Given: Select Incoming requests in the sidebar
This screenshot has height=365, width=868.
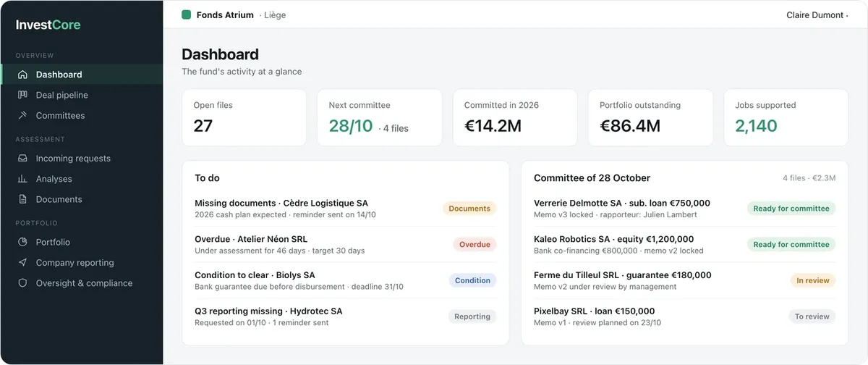Looking at the screenshot, I should pos(82,158).
